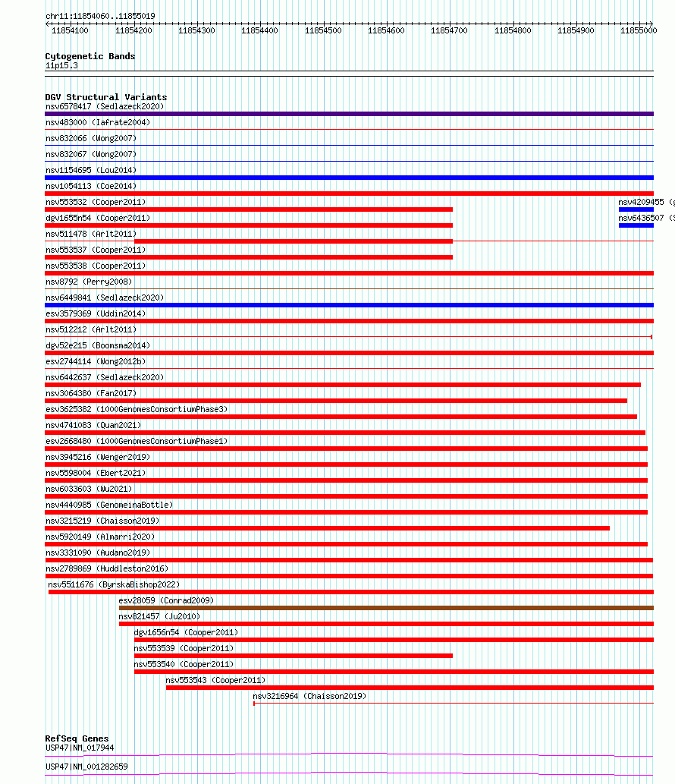Open variant nsv553539 (Cooper2011)
675x784 pixels.
point(184,649)
